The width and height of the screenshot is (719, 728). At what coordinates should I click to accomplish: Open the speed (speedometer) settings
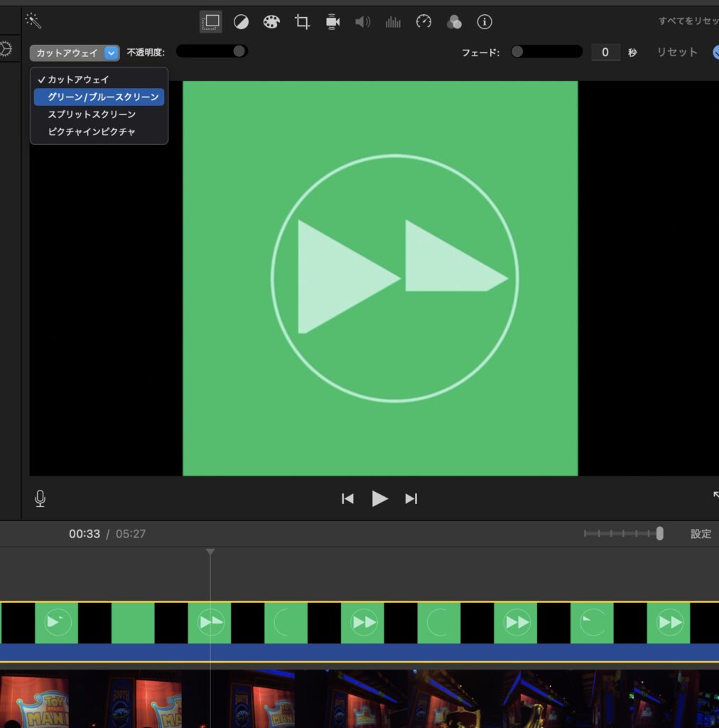tap(423, 21)
